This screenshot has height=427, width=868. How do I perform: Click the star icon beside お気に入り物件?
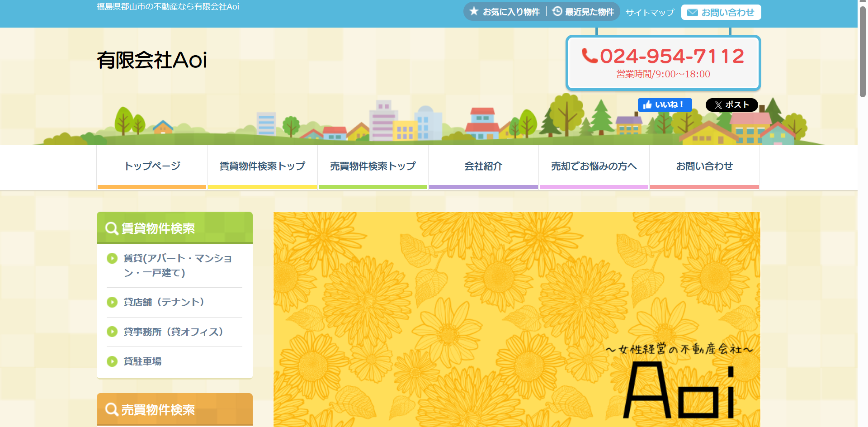(474, 11)
